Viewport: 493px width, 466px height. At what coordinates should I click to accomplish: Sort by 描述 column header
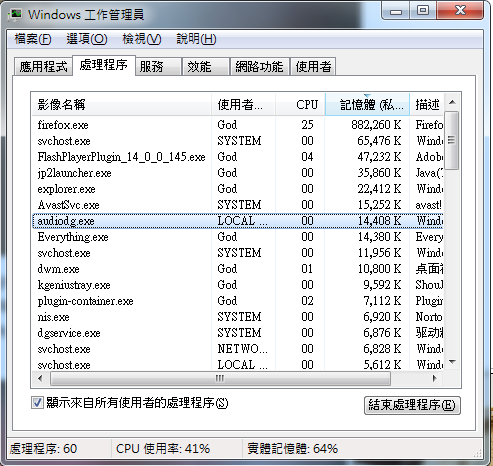[x=427, y=105]
